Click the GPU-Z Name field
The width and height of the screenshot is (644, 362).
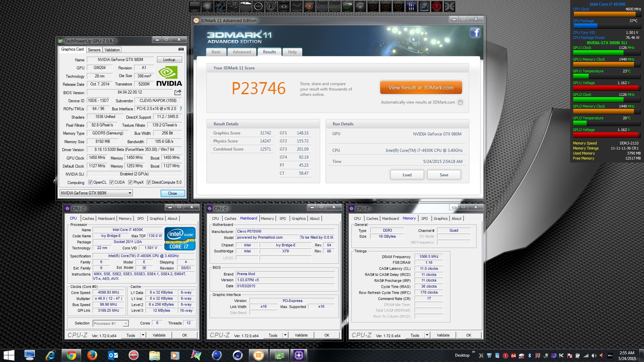pyautogui.click(x=120, y=60)
